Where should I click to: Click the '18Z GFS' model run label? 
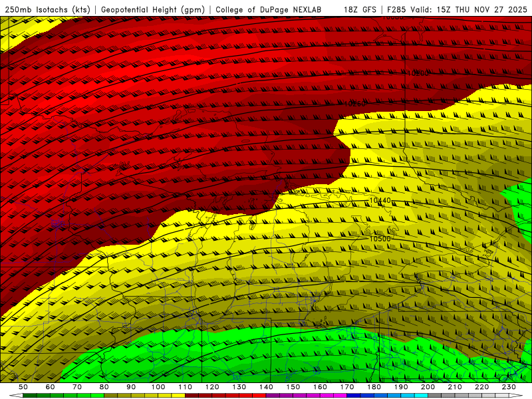(x=360, y=10)
